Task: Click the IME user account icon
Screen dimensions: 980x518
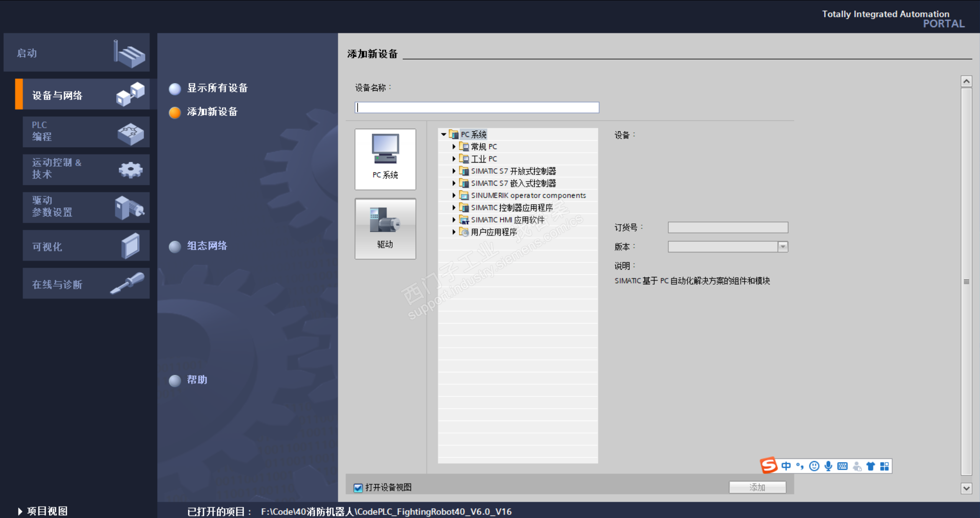Action: point(857,466)
